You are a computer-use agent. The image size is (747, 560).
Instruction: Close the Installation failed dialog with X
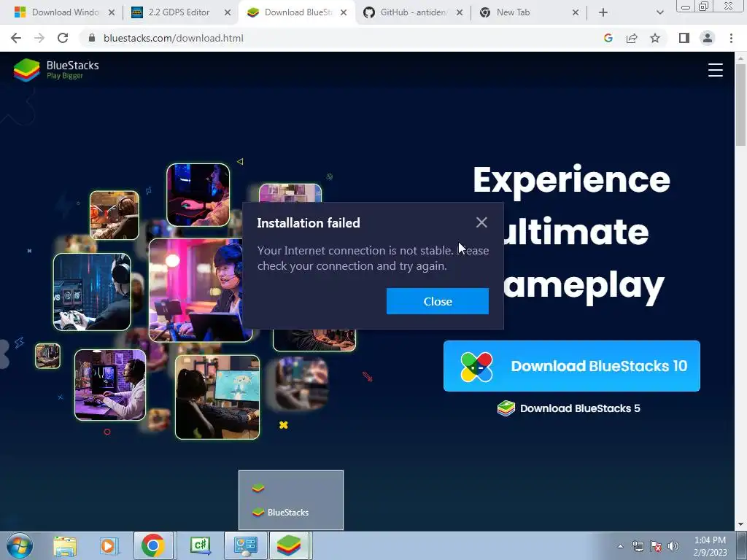[x=481, y=222]
